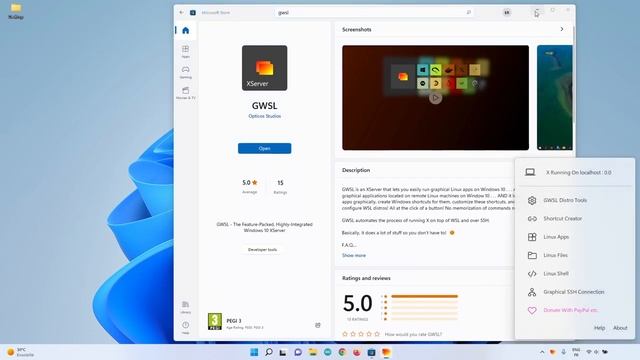Click the blue Open button
640x360 pixels.
click(x=264, y=148)
